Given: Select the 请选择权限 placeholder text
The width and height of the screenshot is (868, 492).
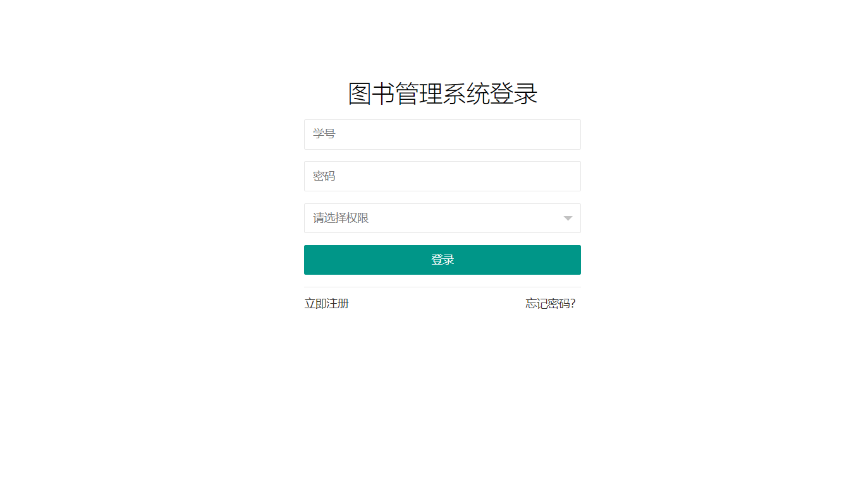Looking at the screenshot, I should pyautogui.click(x=341, y=218).
